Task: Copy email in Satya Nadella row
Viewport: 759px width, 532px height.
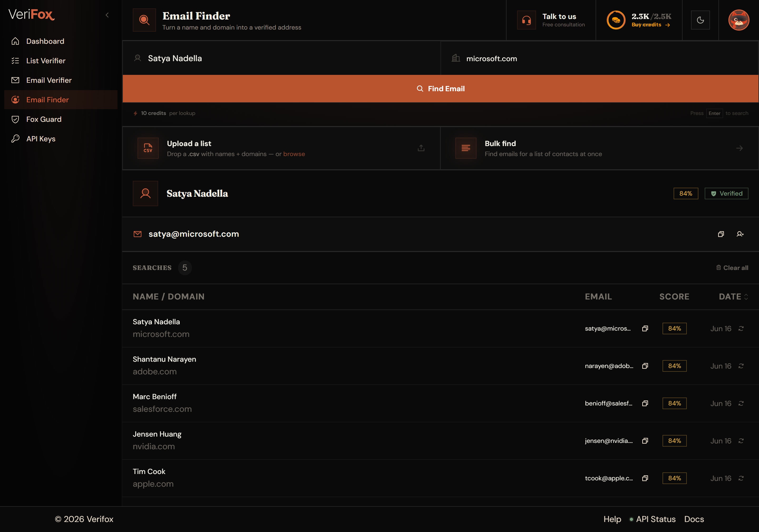Action: pos(645,328)
